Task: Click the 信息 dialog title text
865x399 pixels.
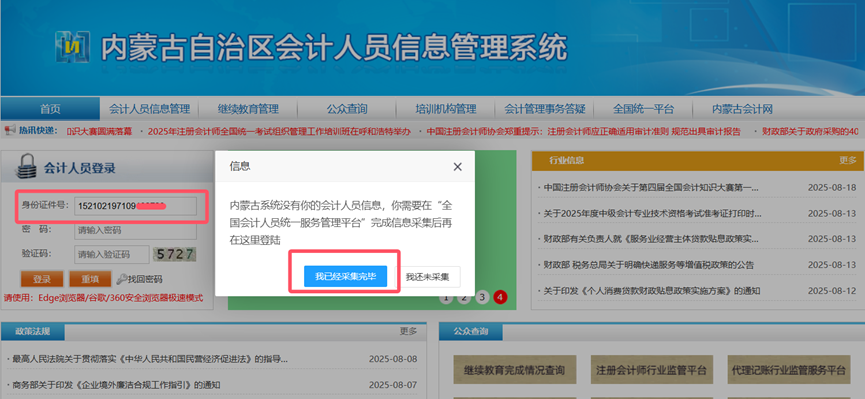Action: (x=239, y=166)
